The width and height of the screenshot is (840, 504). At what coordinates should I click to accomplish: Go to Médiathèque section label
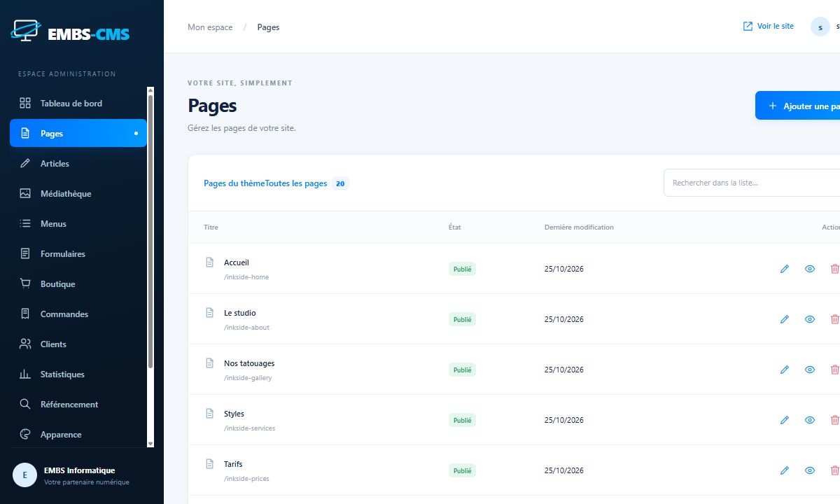(x=66, y=193)
